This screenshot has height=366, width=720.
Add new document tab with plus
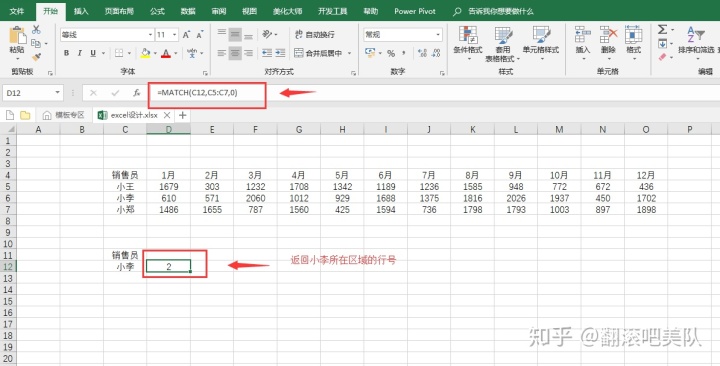pyautogui.click(x=183, y=115)
